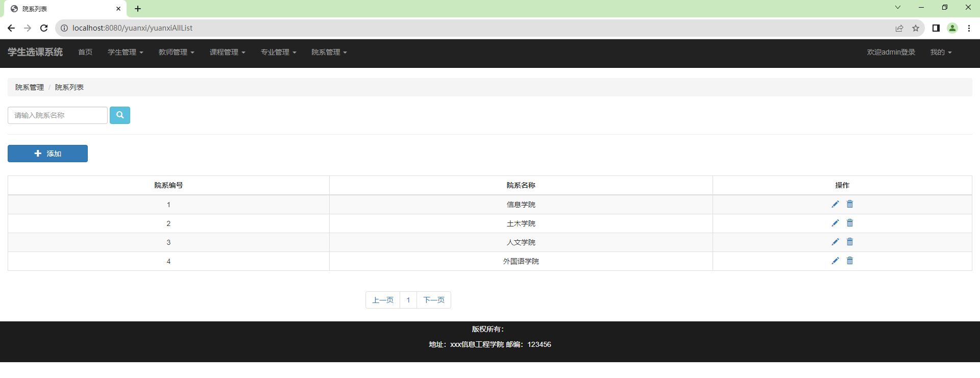Open the tab search chevron
Screen dimensions: 980x378
[x=898, y=7]
